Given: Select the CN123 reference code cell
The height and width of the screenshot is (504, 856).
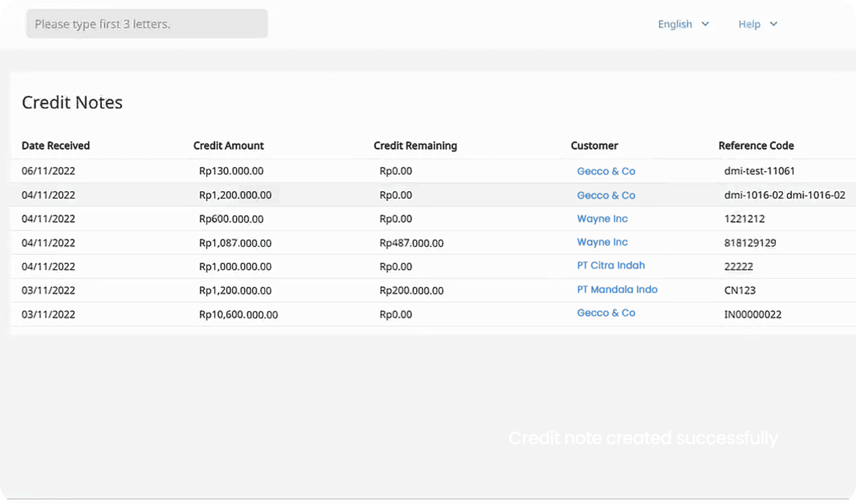Looking at the screenshot, I should point(740,291).
